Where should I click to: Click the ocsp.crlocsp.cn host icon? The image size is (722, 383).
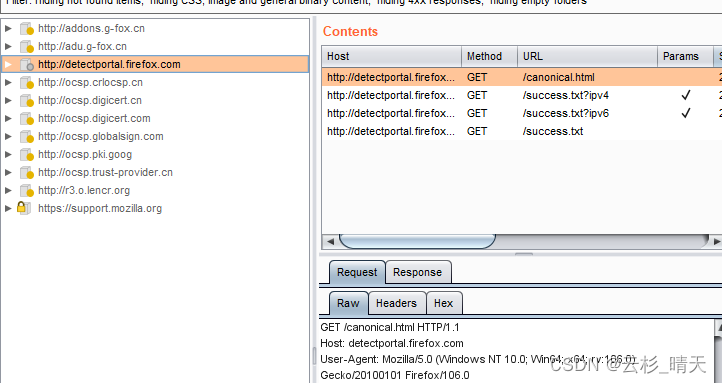(x=27, y=82)
